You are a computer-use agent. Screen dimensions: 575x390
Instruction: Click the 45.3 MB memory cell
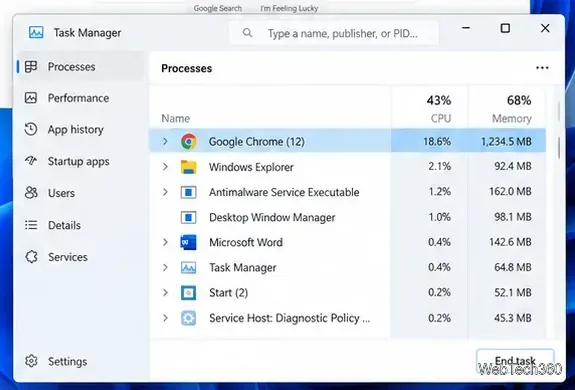click(513, 318)
